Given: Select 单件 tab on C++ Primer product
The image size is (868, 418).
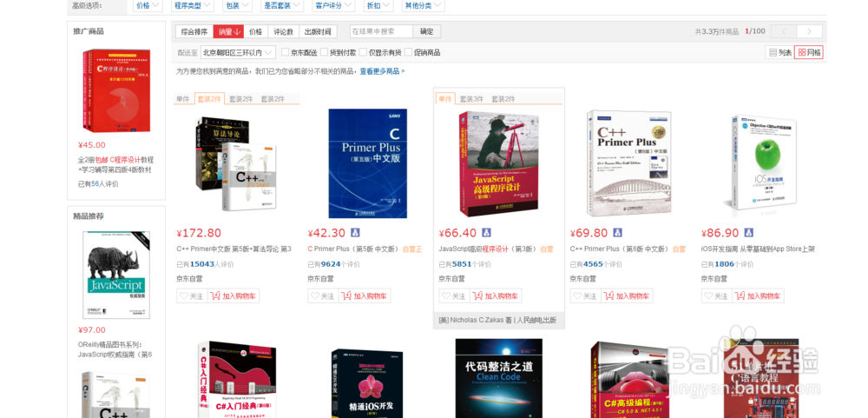Looking at the screenshot, I should coord(182,99).
